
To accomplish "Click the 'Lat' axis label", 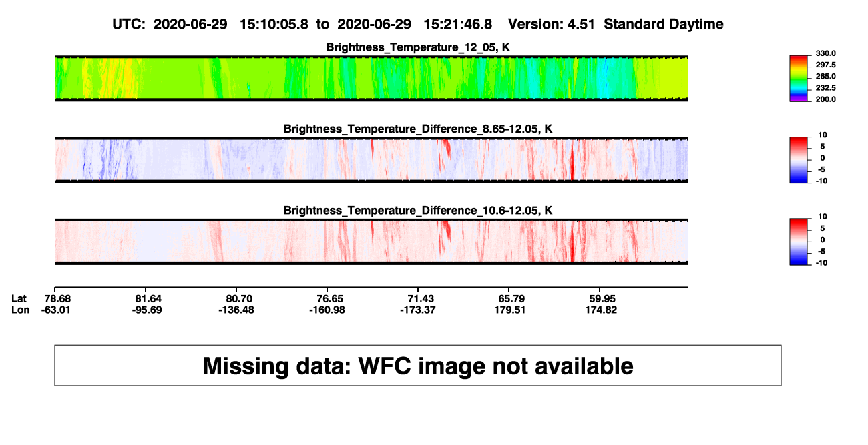I will pos(19,298).
